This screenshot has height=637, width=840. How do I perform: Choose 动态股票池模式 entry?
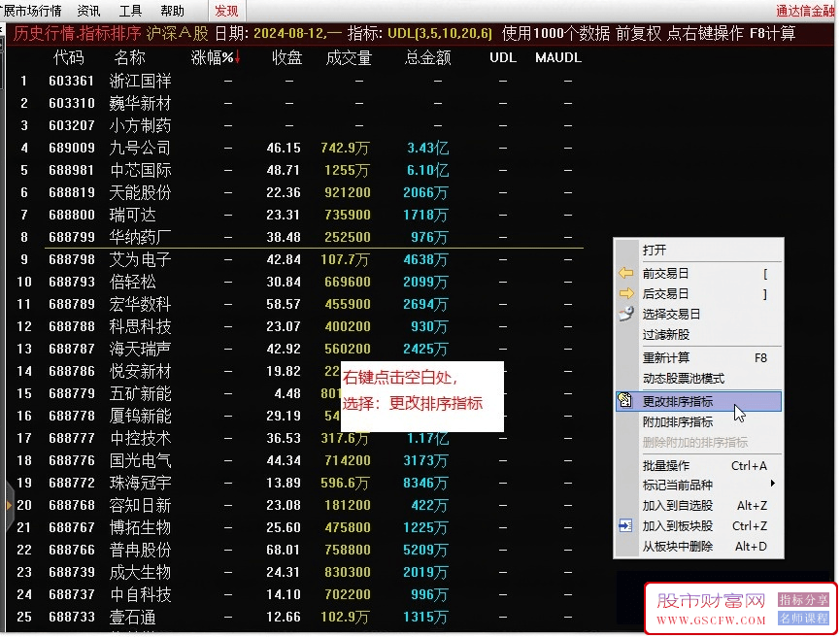click(698, 379)
